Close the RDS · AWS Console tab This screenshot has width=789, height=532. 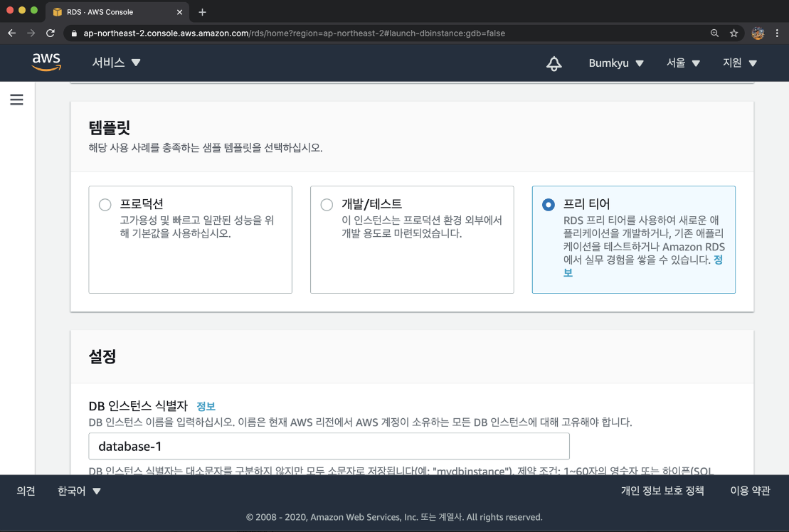tap(179, 12)
